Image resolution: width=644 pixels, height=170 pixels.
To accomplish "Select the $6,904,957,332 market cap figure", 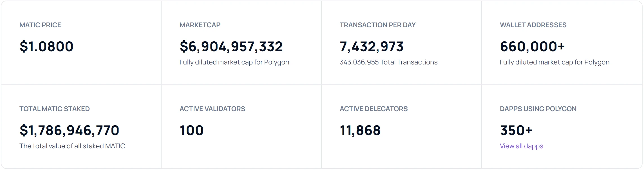I will point(231,46).
